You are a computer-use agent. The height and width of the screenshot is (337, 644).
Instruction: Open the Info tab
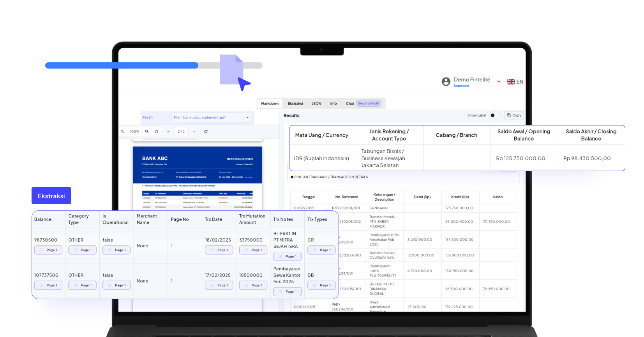coord(333,104)
